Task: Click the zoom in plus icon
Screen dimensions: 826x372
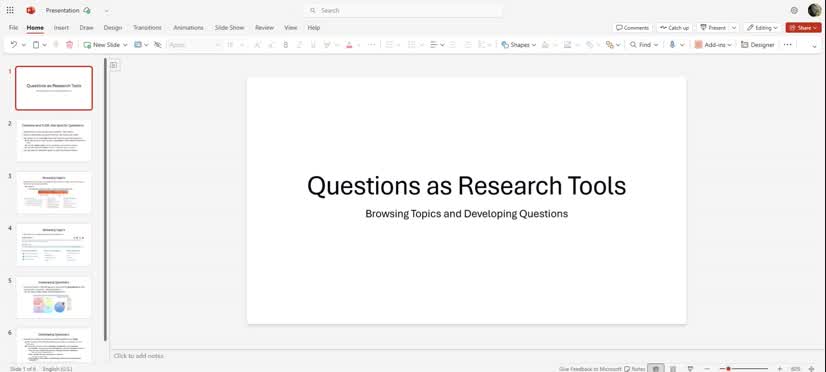Action: point(780,369)
